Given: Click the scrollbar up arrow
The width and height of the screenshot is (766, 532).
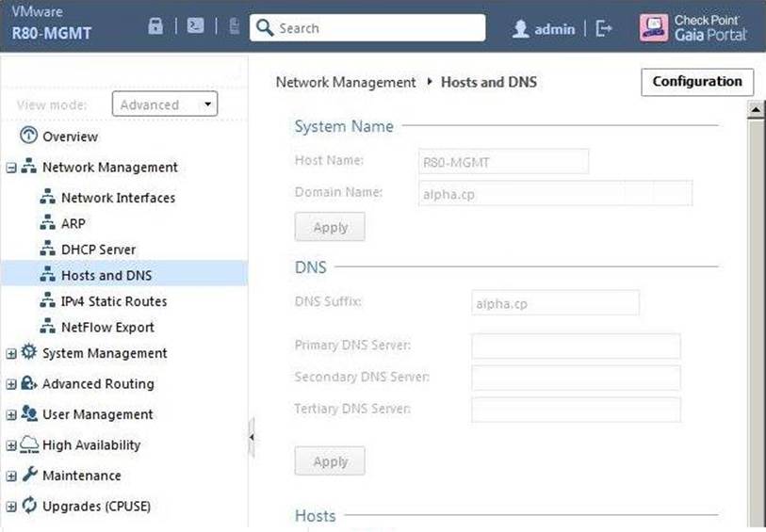Looking at the screenshot, I should pos(755,110).
